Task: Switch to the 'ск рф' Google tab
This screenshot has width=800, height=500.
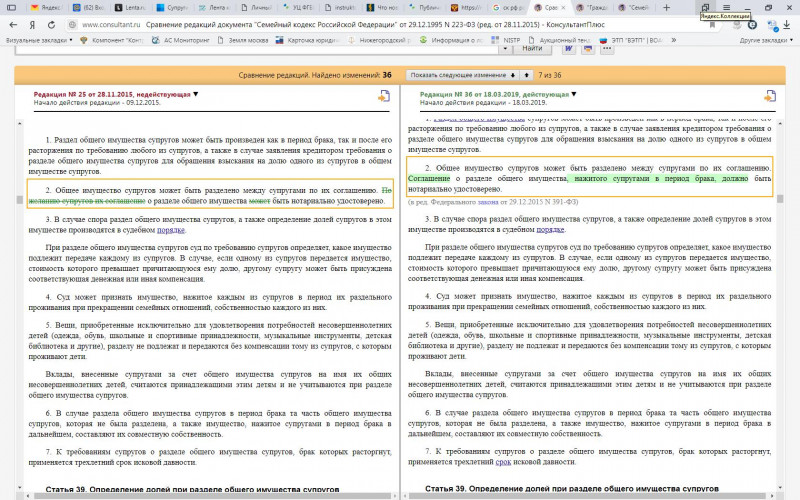Action: click(508, 8)
